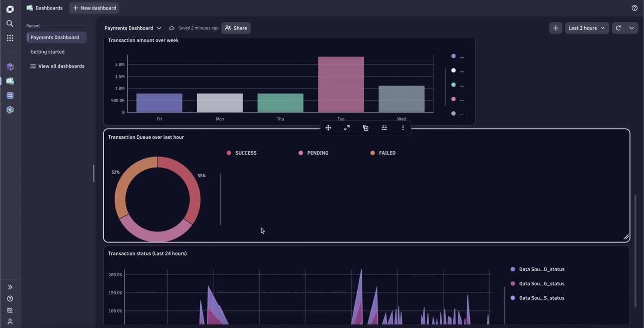Open the apps grid launcher
Viewport: 644px width, 328px height.
point(10,38)
